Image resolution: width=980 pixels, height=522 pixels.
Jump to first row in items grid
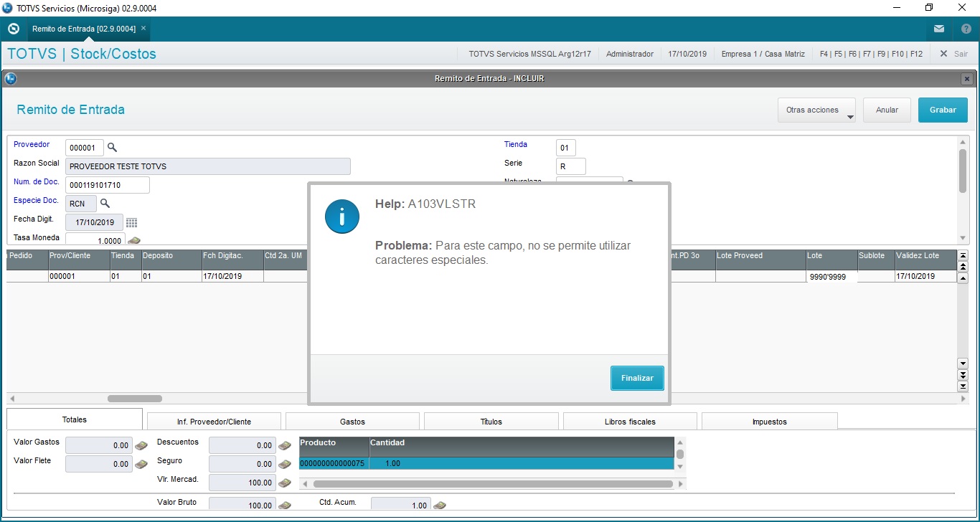[x=963, y=255]
